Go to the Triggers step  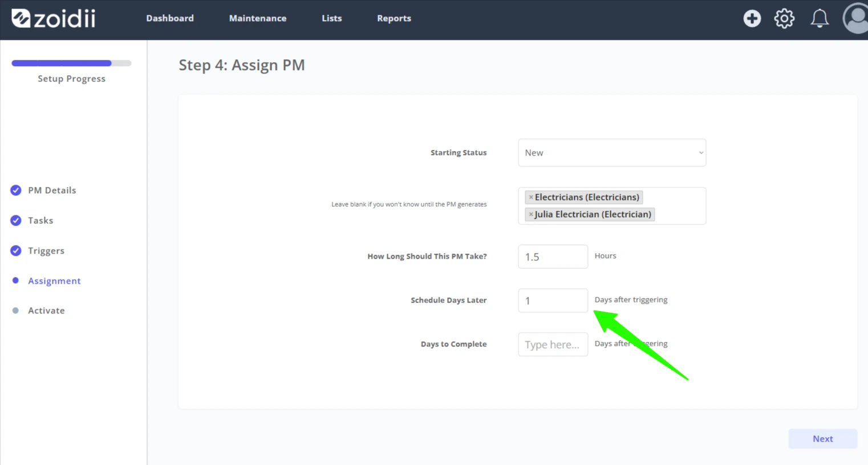(46, 251)
